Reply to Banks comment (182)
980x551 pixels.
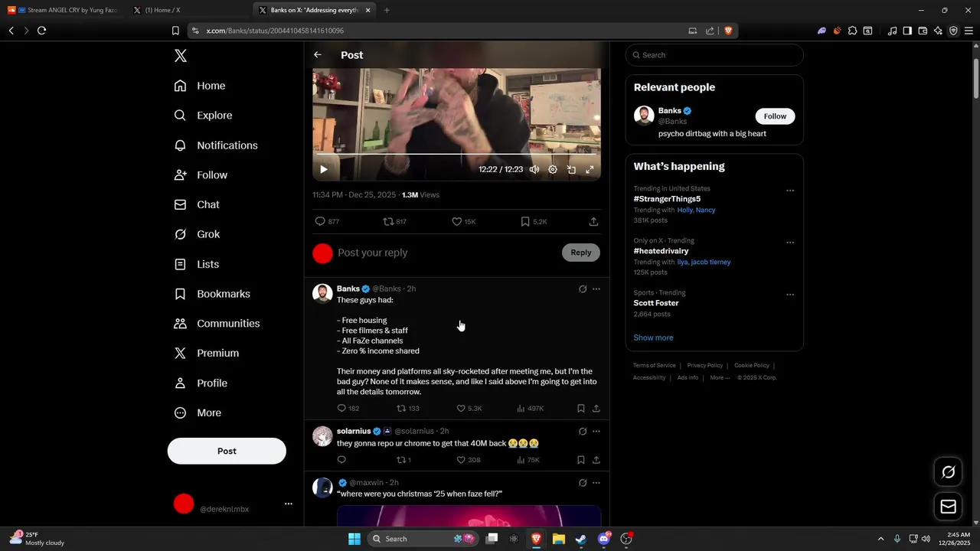(x=348, y=409)
